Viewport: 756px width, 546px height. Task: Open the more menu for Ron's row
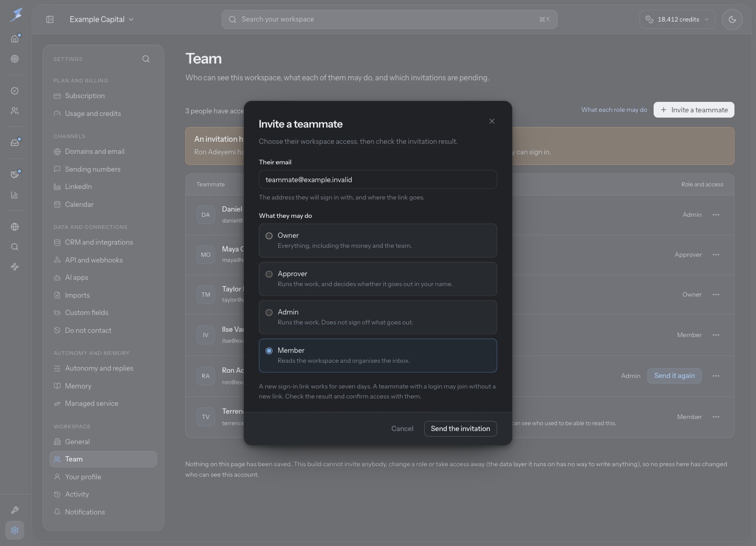point(716,376)
